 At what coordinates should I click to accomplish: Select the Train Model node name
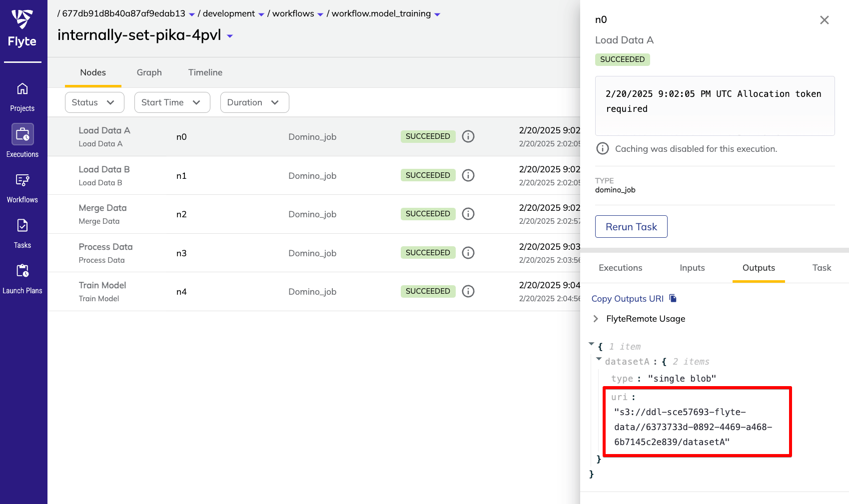coord(102,285)
